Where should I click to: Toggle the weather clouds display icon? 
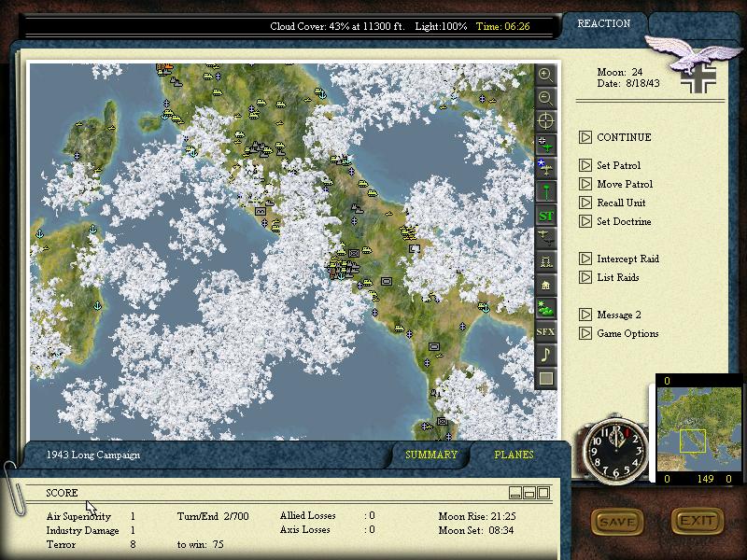click(x=545, y=309)
